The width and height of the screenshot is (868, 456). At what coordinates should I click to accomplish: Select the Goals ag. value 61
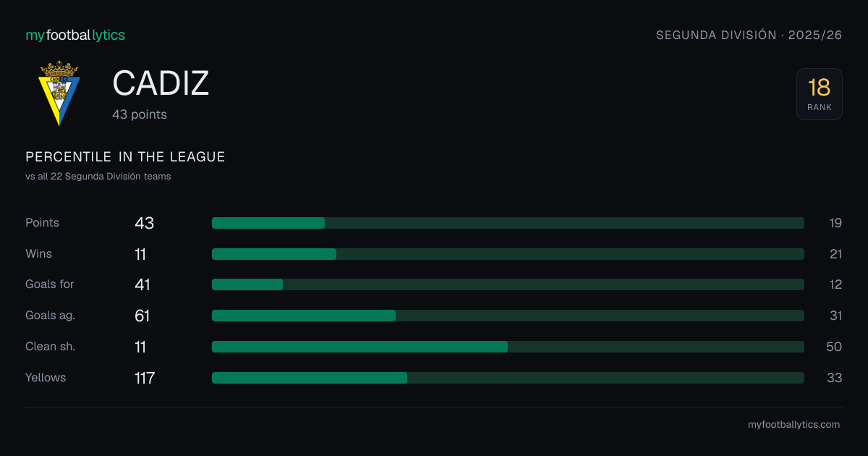[x=142, y=316]
